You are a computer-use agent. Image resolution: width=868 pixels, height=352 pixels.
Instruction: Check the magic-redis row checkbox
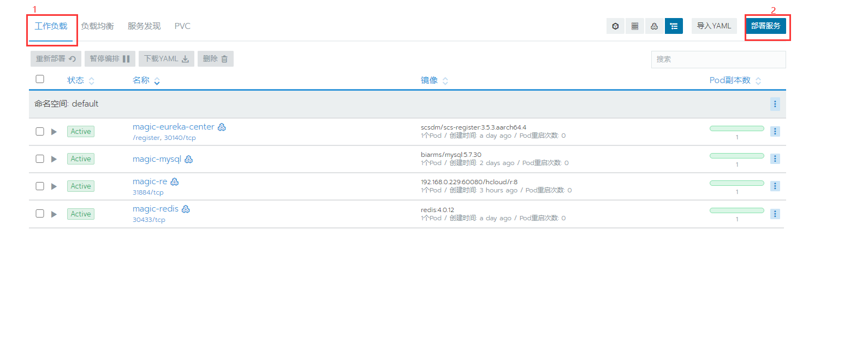(40, 213)
